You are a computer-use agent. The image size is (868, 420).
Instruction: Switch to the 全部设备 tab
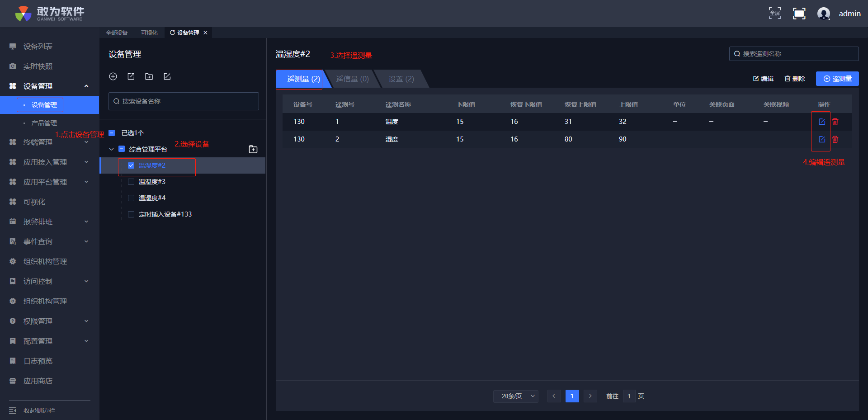117,33
